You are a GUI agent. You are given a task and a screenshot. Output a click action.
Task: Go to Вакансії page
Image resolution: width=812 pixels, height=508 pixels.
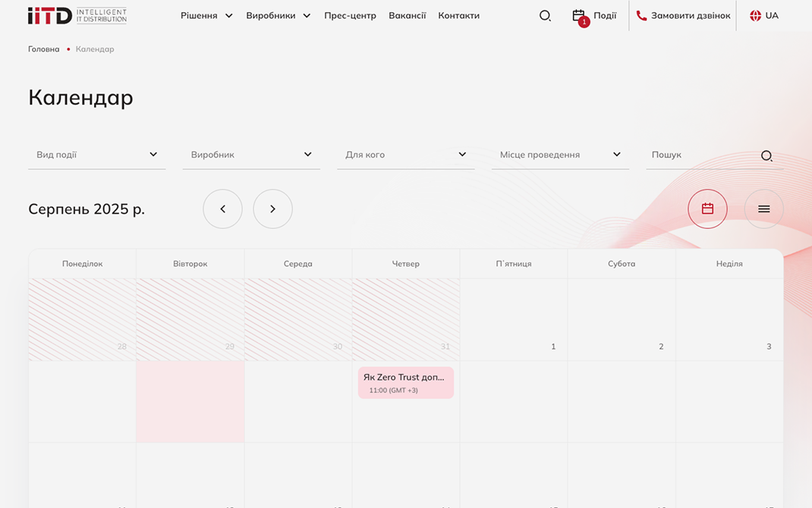click(407, 16)
